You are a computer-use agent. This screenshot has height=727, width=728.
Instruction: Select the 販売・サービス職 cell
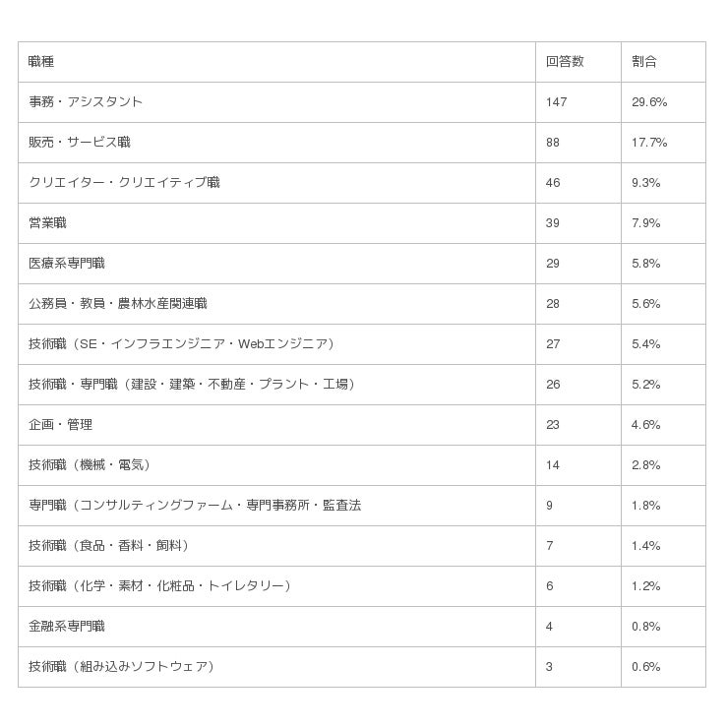[80, 143]
